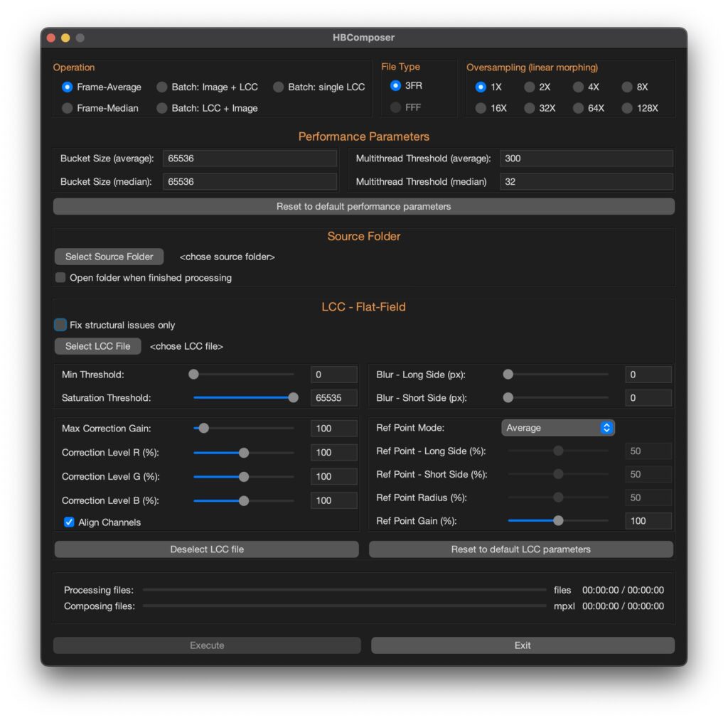Click Correction Level R slider
Viewport: 728px width, 720px height.
tap(244, 453)
